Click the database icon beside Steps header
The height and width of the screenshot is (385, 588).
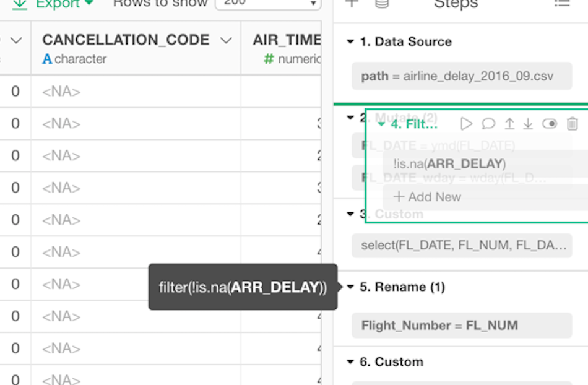(x=382, y=4)
